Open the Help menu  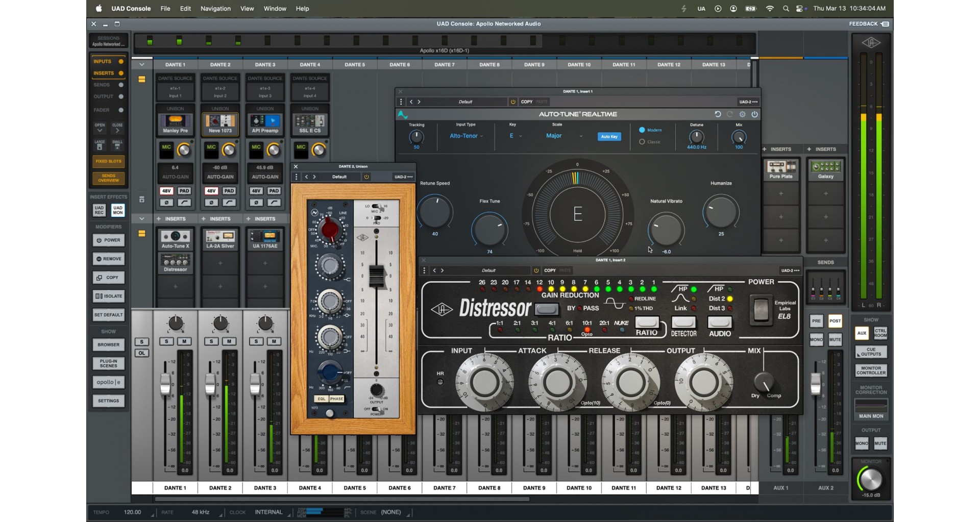(303, 9)
